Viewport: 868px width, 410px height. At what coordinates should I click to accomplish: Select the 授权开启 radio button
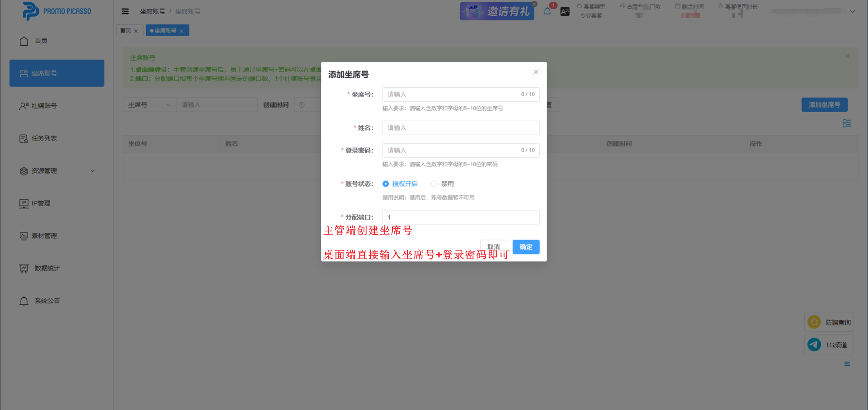(386, 184)
